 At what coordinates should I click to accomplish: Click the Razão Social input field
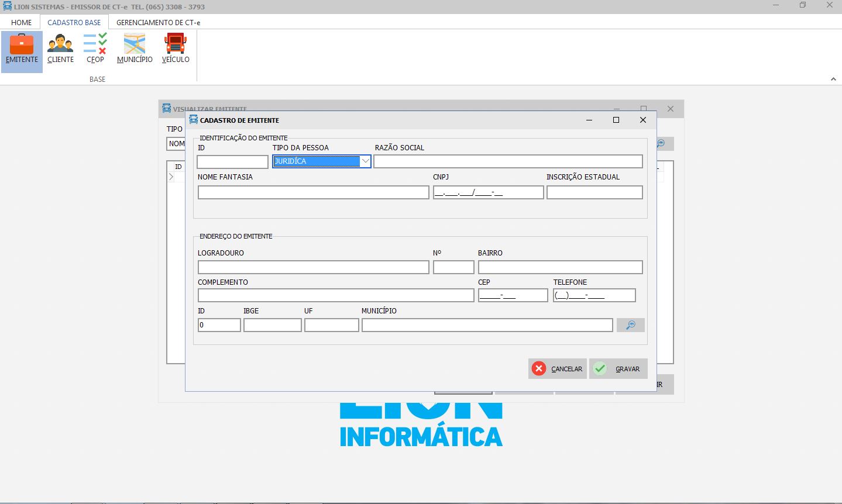(508, 161)
